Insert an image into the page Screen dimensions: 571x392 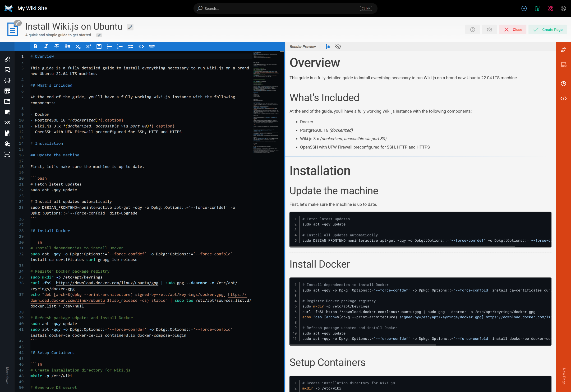(7, 70)
